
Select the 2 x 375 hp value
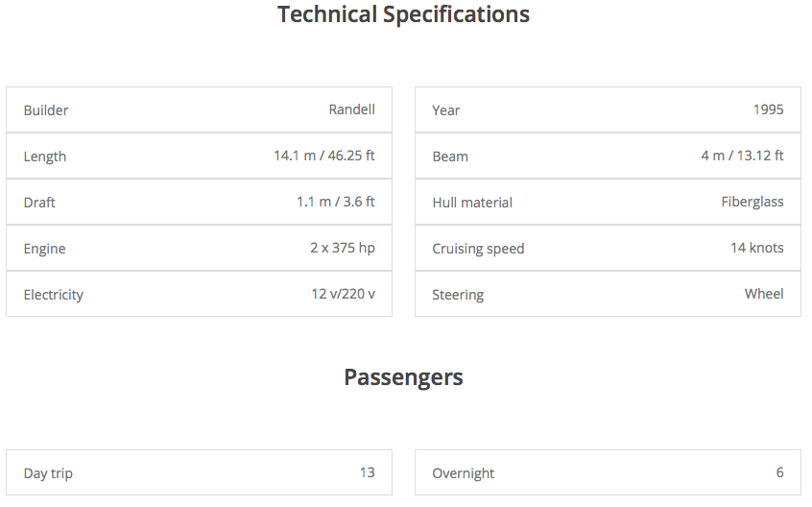342,248
